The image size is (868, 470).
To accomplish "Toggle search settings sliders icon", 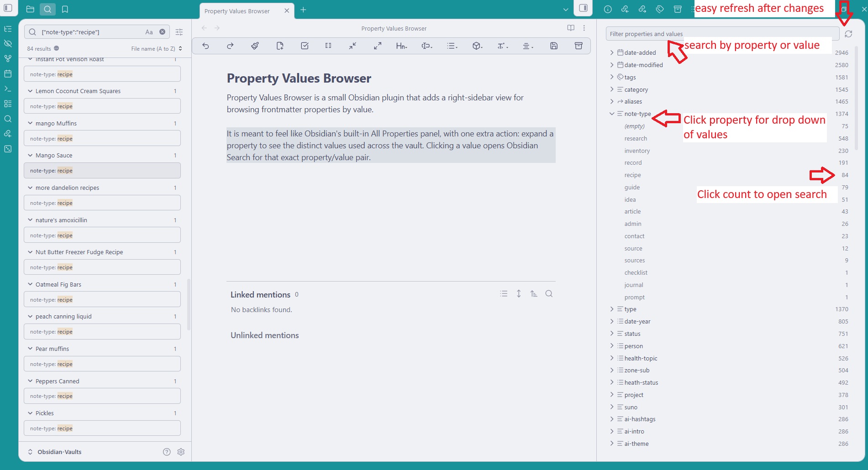I will (x=179, y=32).
